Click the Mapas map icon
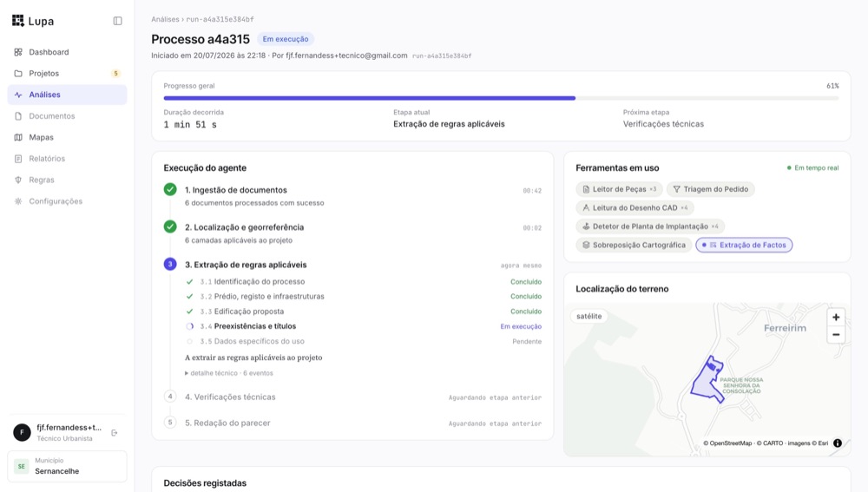 coord(18,137)
